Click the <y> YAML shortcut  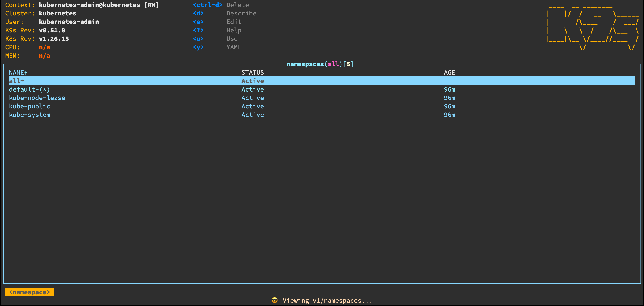point(217,47)
